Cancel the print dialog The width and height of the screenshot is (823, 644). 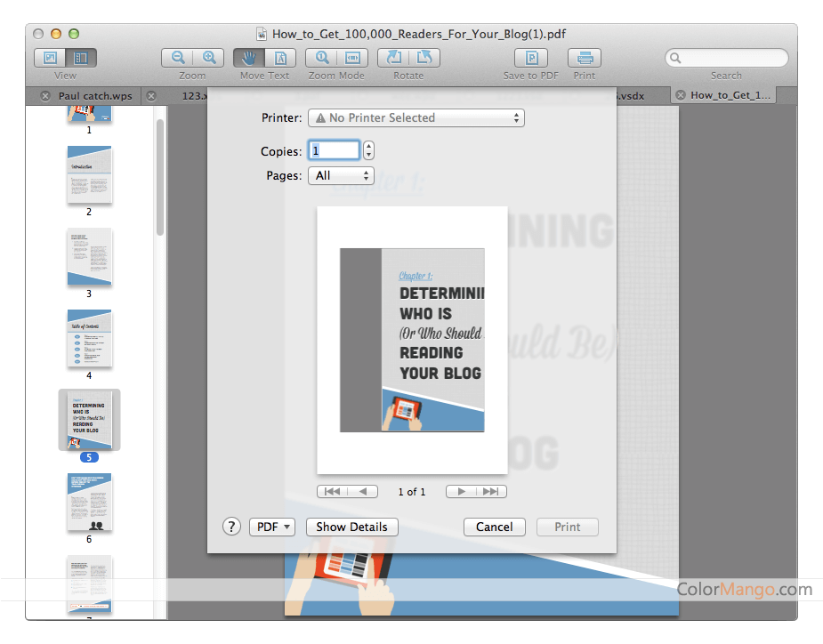click(x=494, y=527)
